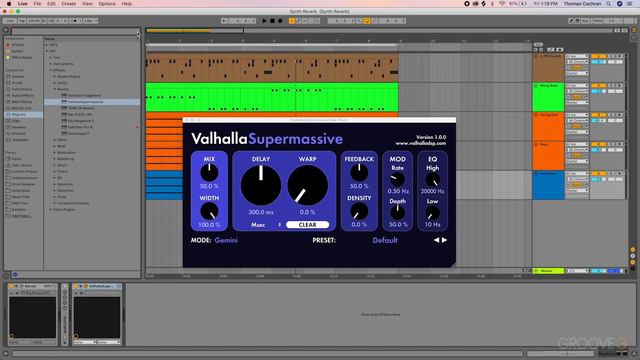Open the Msec delay-sync dropdown
The image size is (640, 360).
(x=265, y=224)
